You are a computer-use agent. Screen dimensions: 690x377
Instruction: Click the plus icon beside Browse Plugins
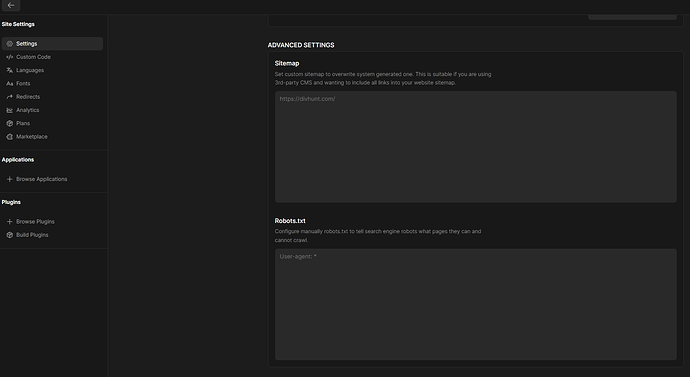click(10, 222)
